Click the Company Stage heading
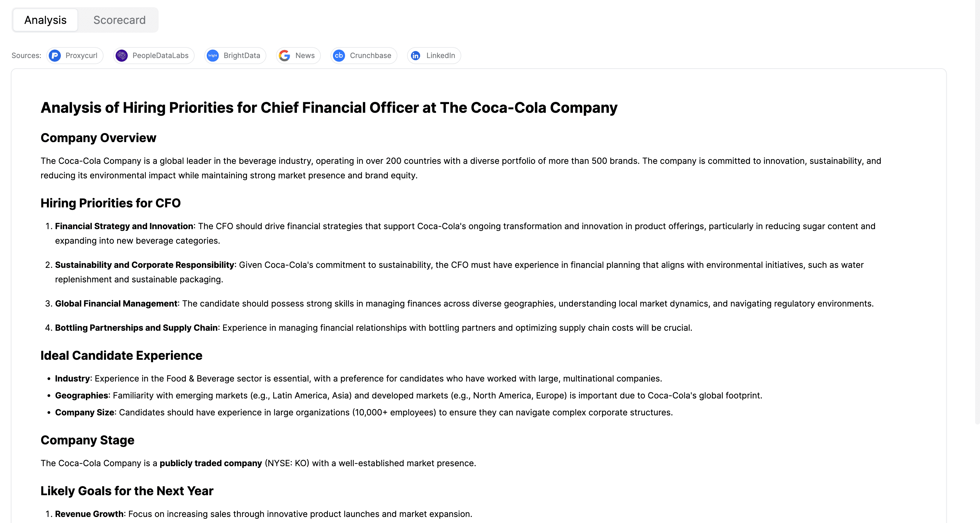The height and width of the screenshot is (523, 980). pos(87,440)
